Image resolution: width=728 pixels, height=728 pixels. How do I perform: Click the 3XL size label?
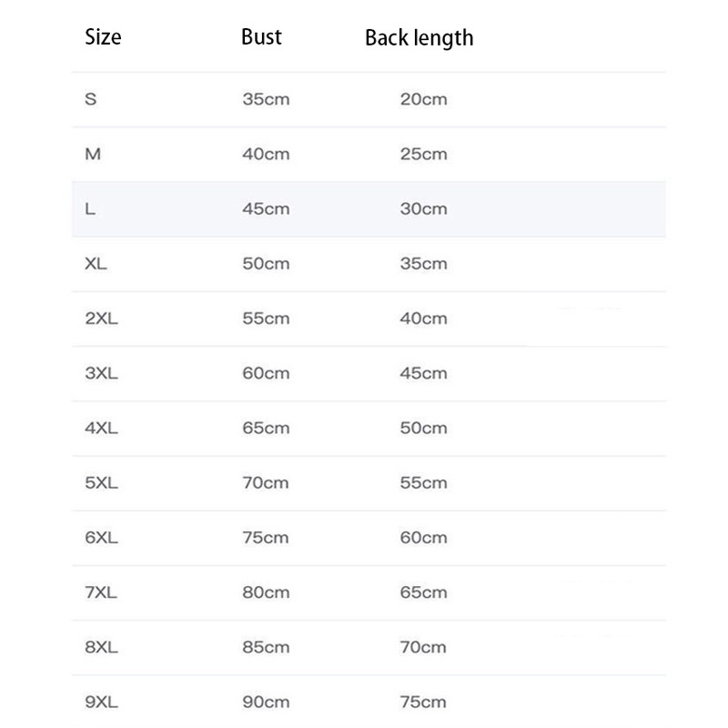click(x=101, y=373)
